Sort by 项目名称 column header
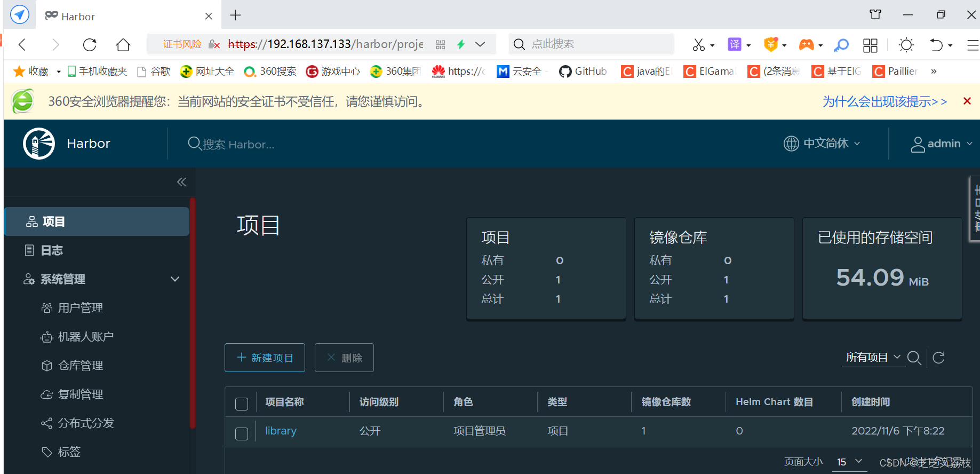 284,402
